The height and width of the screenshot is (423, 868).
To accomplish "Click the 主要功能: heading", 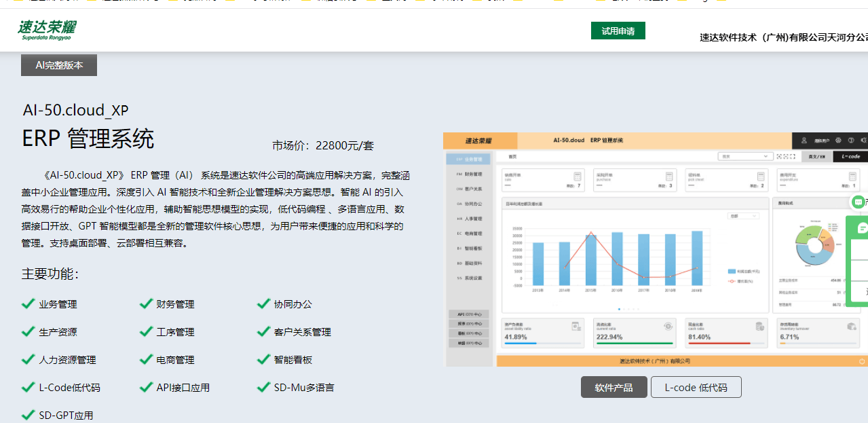I will tap(51, 274).
